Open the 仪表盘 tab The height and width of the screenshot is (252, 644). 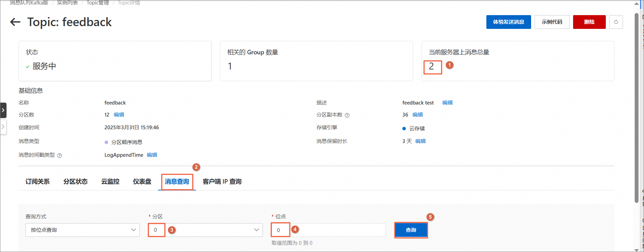[x=142, y=182]
